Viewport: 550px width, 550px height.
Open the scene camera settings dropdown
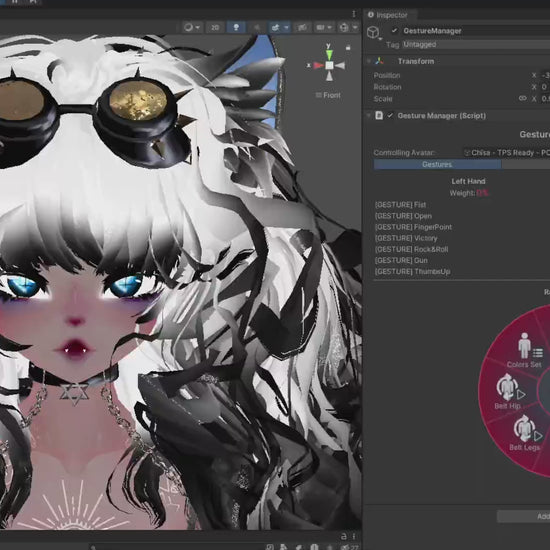pos(324,27)
